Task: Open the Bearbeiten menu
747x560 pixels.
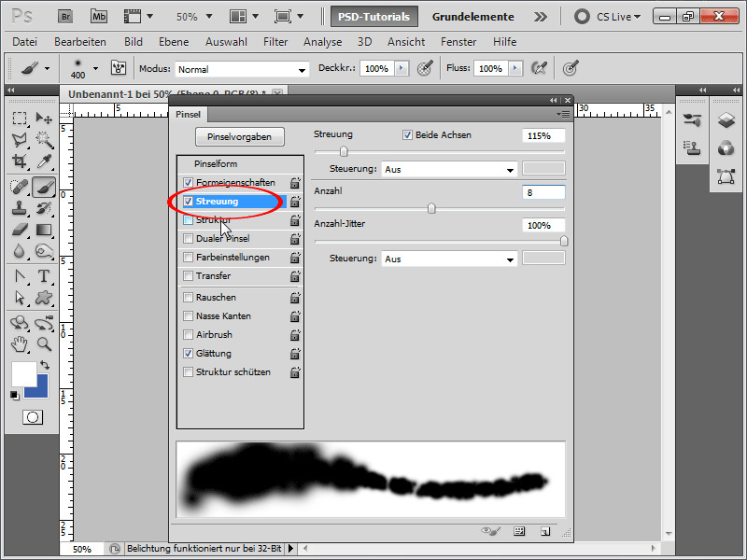Action: coord(80,42)
